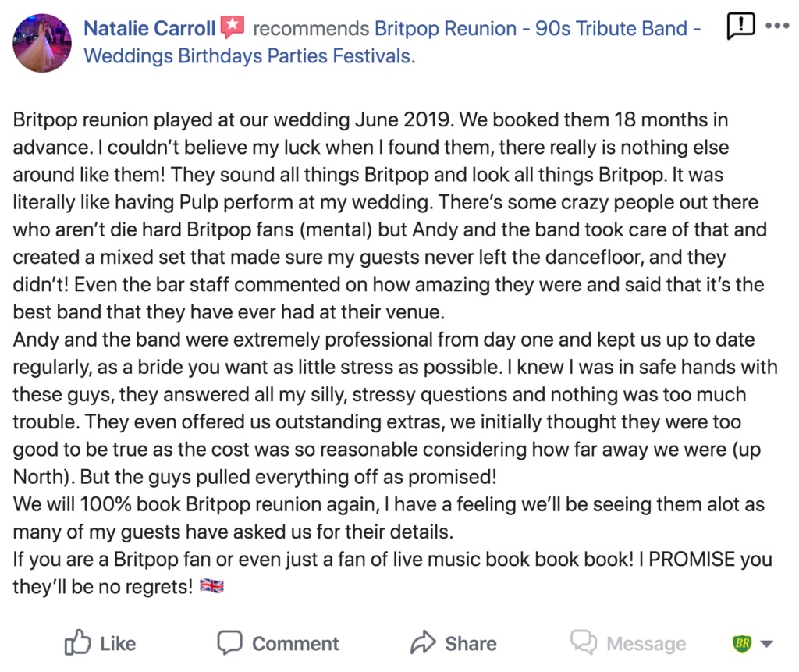Image resolution: width=799 pixels, height=672 pixels.
Task: Click the Share button label
Action: pos(471,644)
